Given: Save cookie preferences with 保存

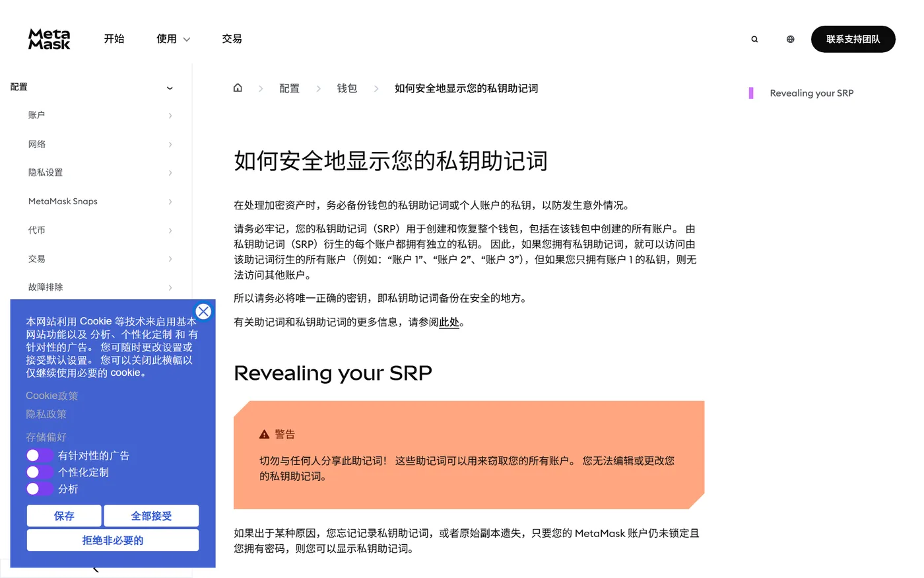Looking at the screenshot, I should tap(64, 516).
